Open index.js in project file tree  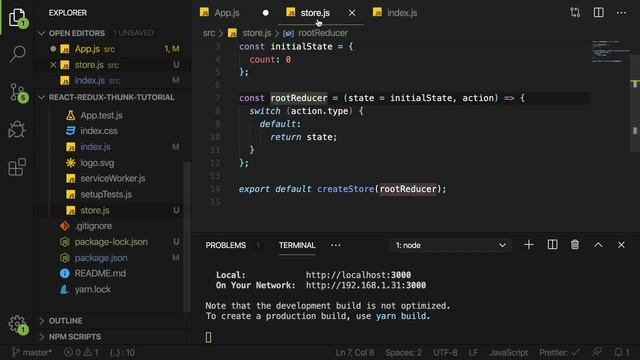95,147
